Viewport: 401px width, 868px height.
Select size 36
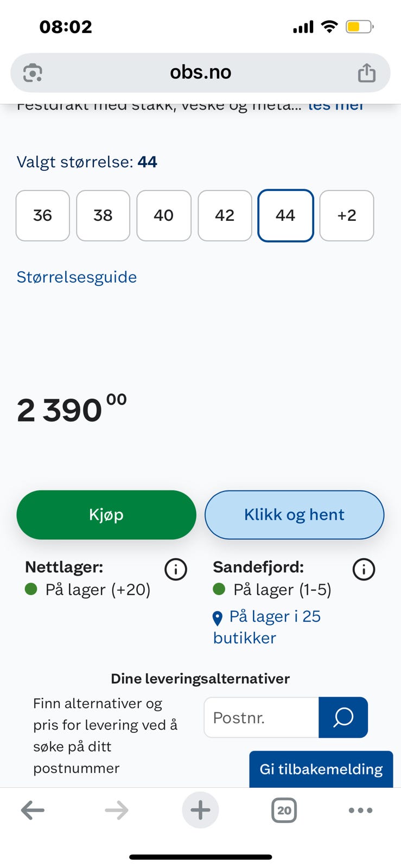click(43, 215)
